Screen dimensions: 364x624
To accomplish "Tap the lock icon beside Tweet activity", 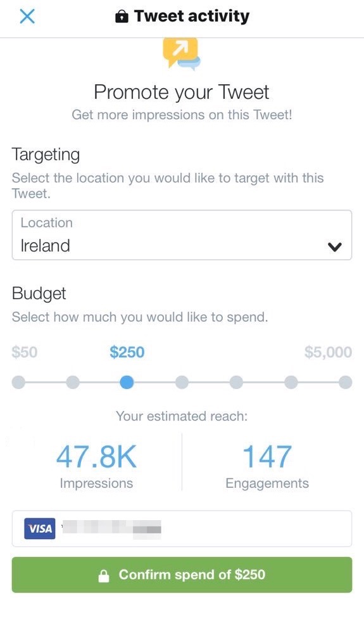I will [x=122, y=17].
